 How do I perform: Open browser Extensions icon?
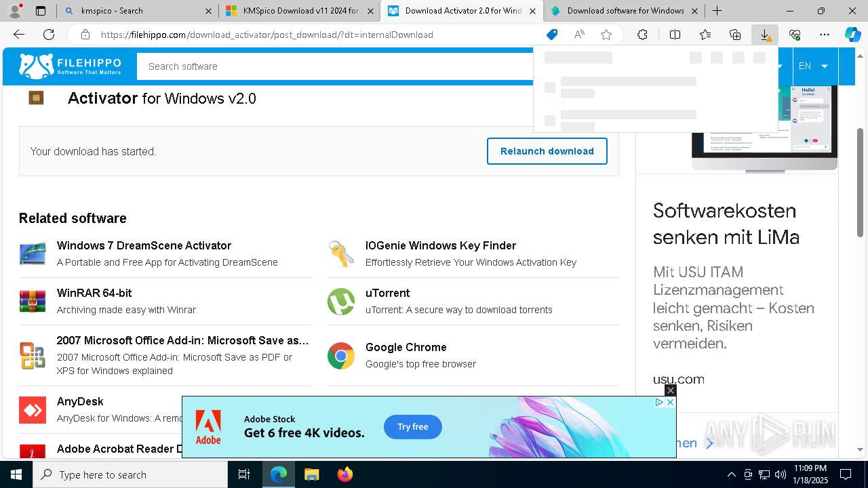tap(642, 35)
